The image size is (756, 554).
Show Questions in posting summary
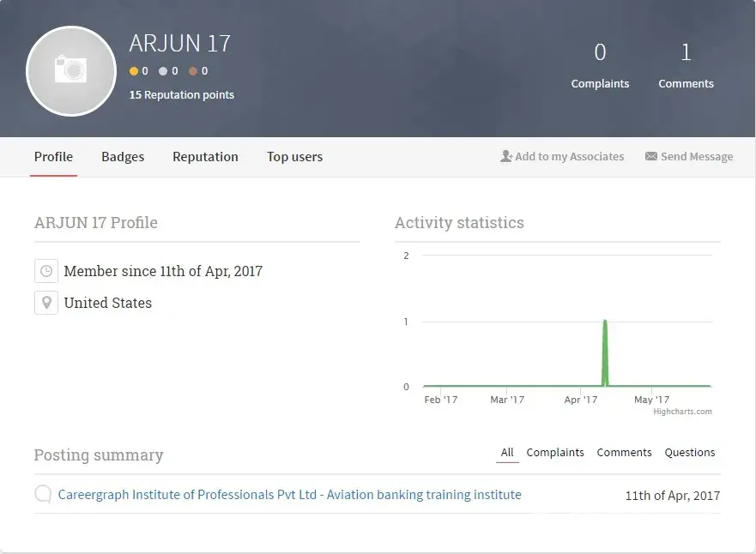pyautogui.click(x=689, y=452)
